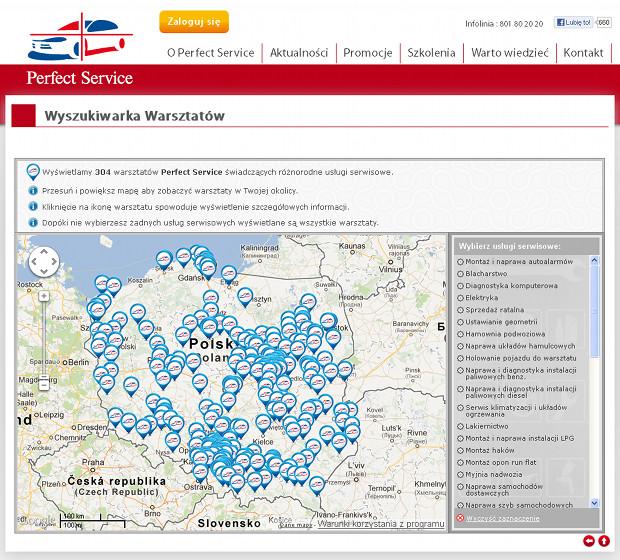Select fuel installation diagnostics benz. option
The width and height of the screenshot is (620, 560).
pos(517,373)
